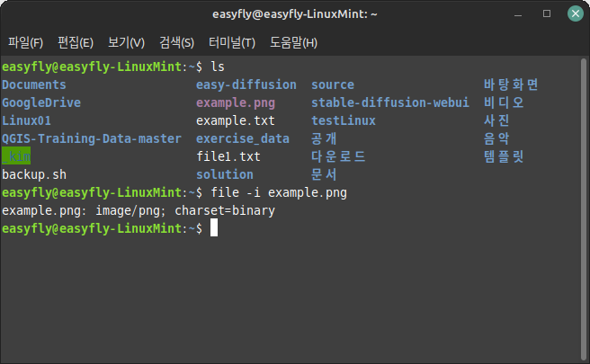Image resolution: width=590 pixels, height=364 pixels.
Task: Click stable-diffusion-webui in the listing
Action: [390, 102]
